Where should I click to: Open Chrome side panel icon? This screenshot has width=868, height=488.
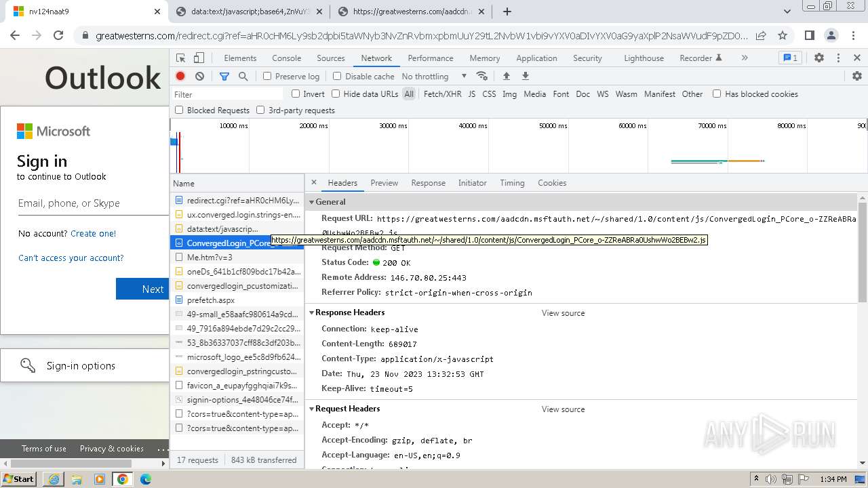coord(810,36)
